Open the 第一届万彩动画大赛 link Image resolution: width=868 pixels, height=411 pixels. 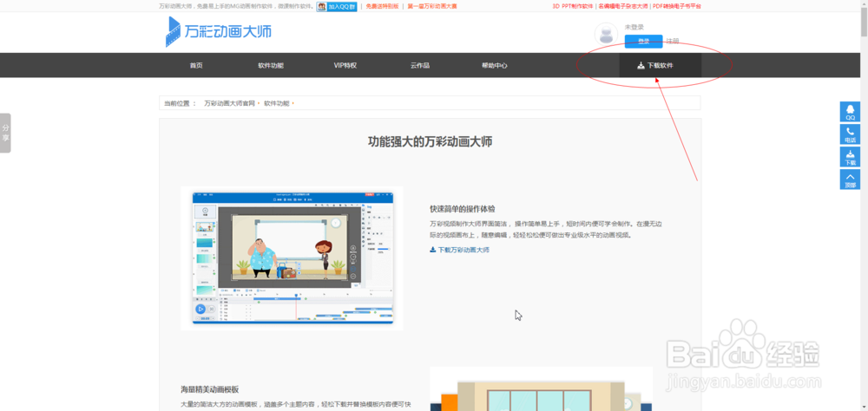tap(432, 7)
